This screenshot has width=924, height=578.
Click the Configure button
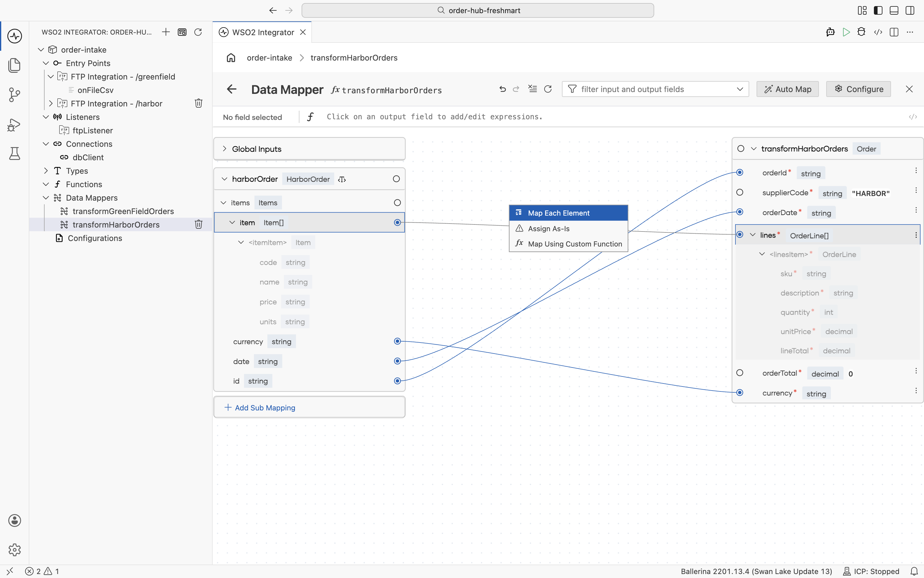[858, 89]
